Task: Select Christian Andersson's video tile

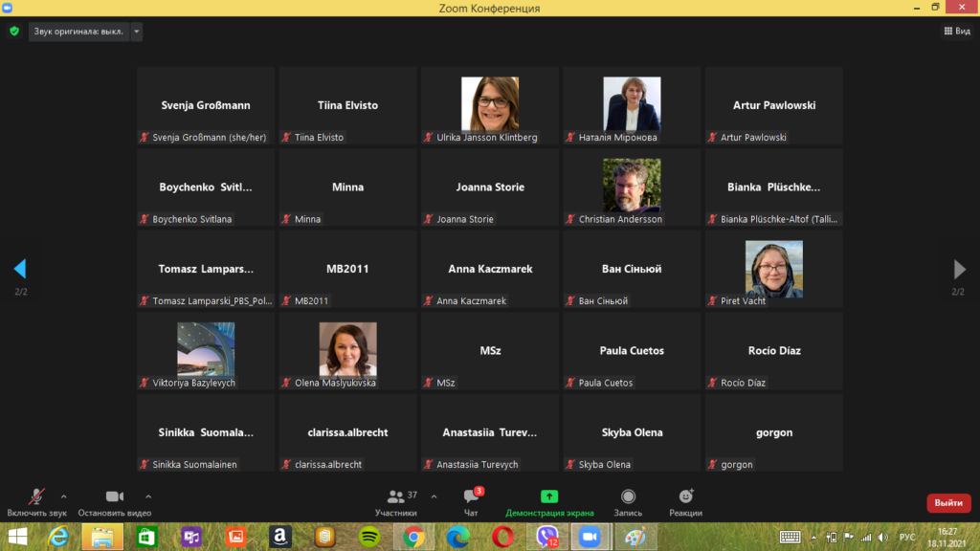Action: point(632,187)
